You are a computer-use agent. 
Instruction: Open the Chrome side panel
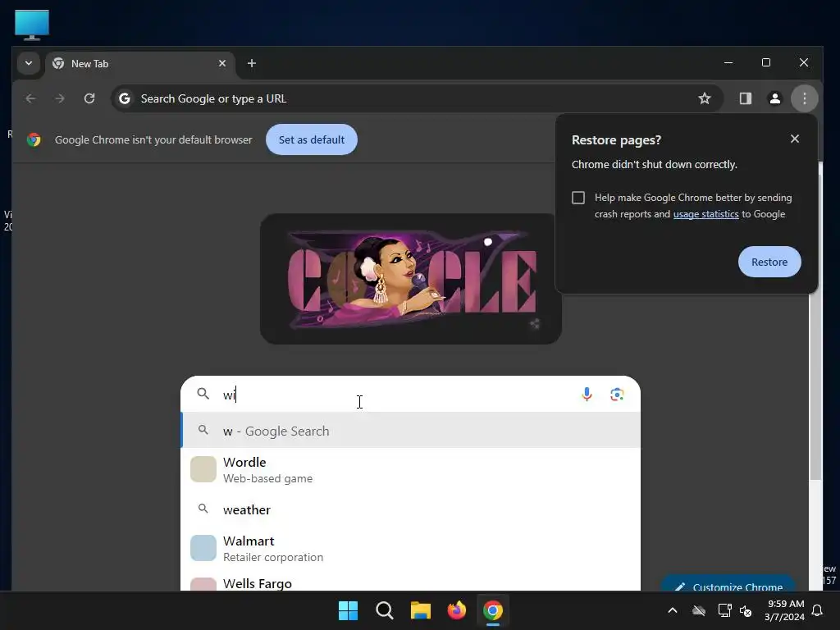[745, 98]
